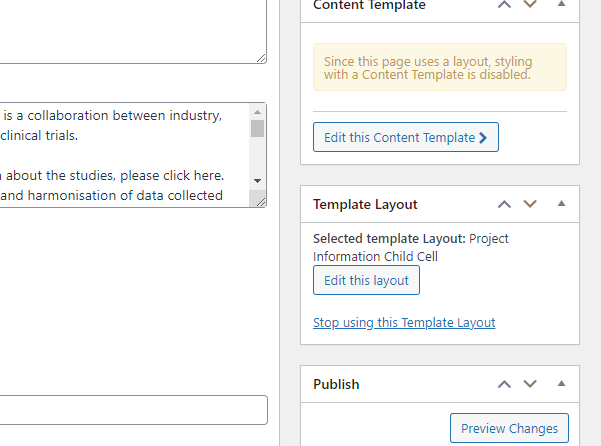Click resize handle of collaboration textarea
The width and height of the screenshot is (601, 446).
tap(260, 202)
